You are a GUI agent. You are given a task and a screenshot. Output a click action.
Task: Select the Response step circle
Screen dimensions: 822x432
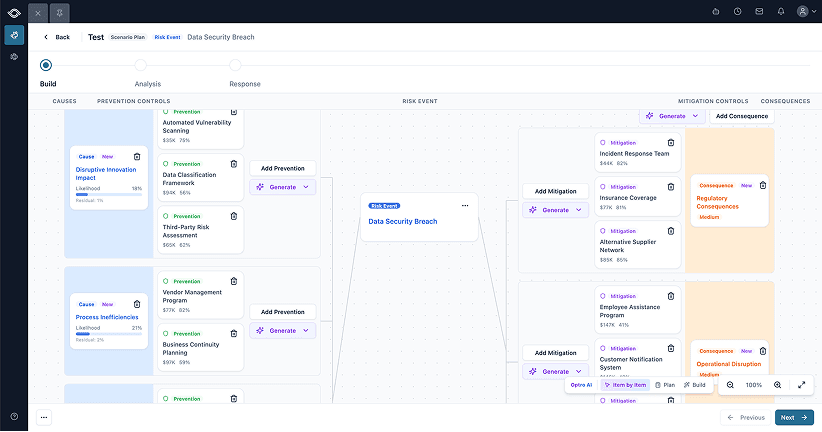[235, 65]
